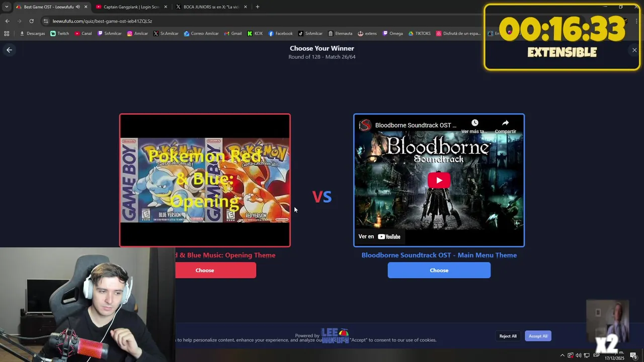The height and width of the screenshot is (362, 644).
Task: Open the taskbar network icon
Action: 587,355
